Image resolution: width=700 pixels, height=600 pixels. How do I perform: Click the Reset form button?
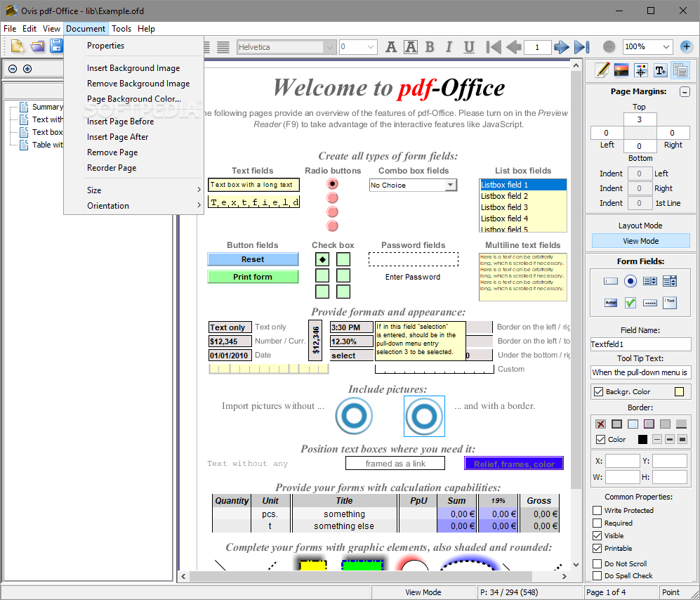[253, 259]
